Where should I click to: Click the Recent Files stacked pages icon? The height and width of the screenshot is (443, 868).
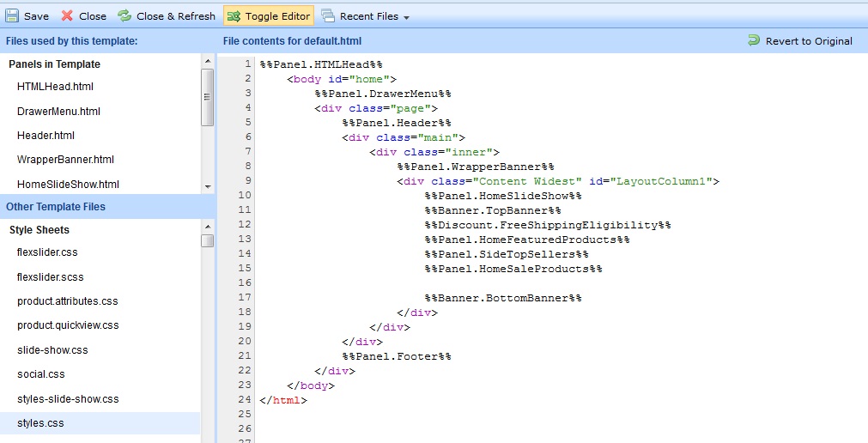point(328,15)
